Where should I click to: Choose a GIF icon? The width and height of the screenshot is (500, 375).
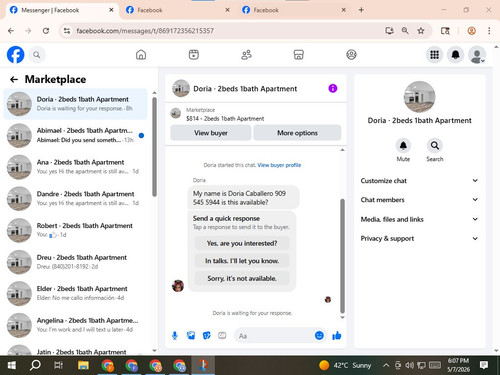(x=222, y=336)
